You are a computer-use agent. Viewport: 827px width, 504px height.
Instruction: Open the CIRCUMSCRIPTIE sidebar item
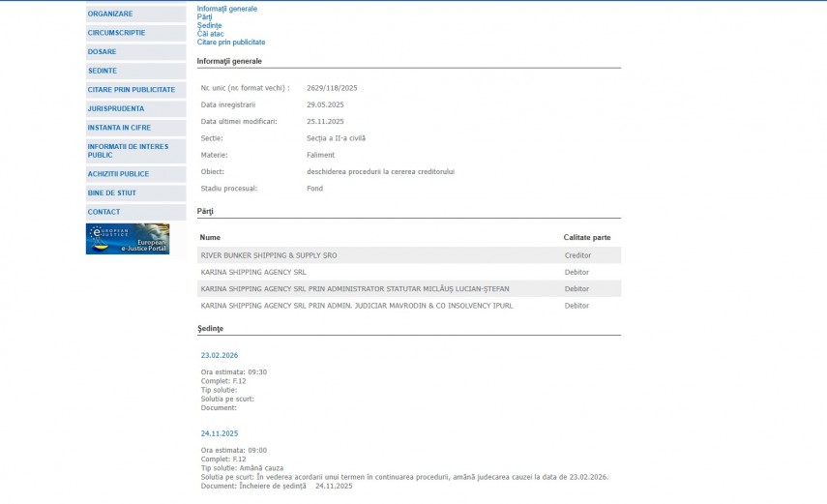[x=116, y=33]
